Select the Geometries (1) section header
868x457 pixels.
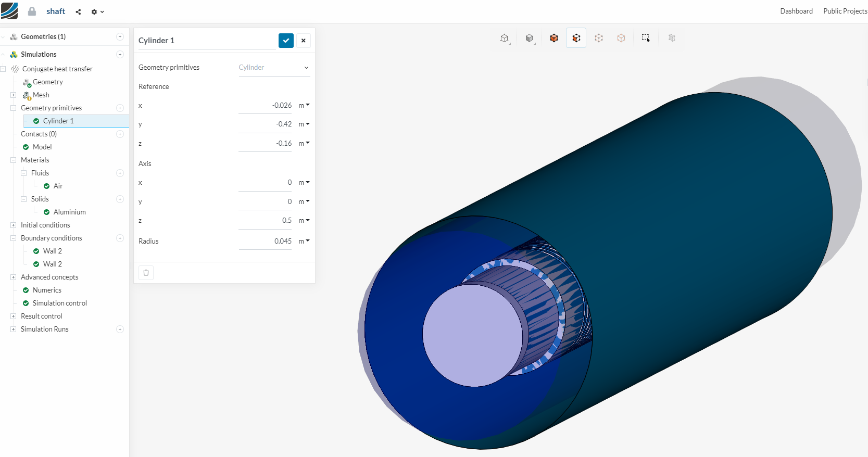click(x=43, y=36)
